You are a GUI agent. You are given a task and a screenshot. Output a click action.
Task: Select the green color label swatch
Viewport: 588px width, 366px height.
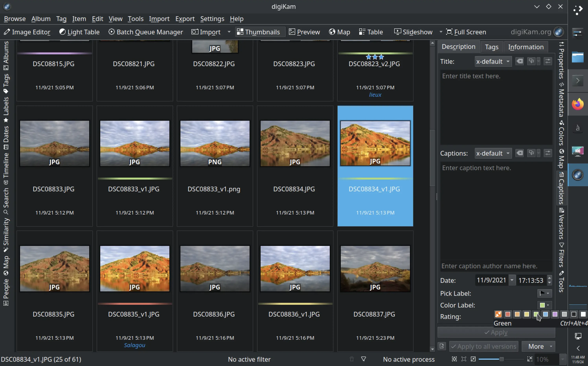pyautogui.click(x=536, y=314)
